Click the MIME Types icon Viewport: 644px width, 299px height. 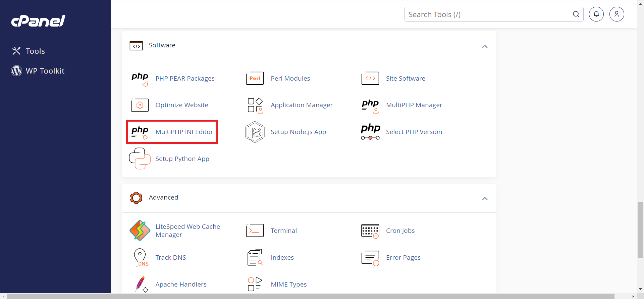pos(255,284)
